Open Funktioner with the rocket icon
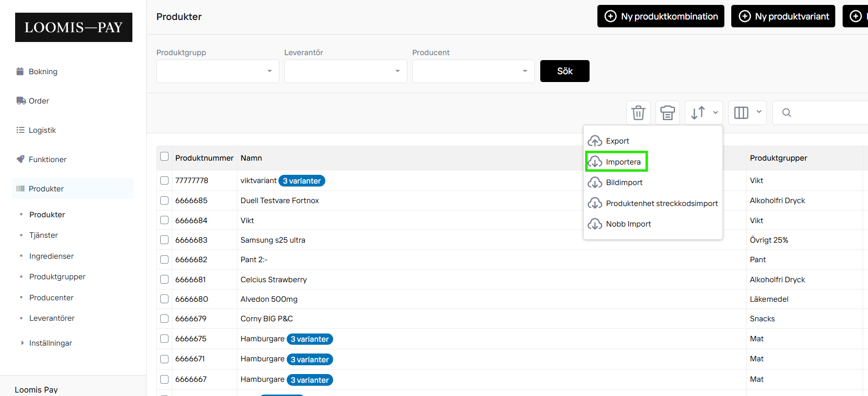Viewport: 868px width, 396px height. 47,160
